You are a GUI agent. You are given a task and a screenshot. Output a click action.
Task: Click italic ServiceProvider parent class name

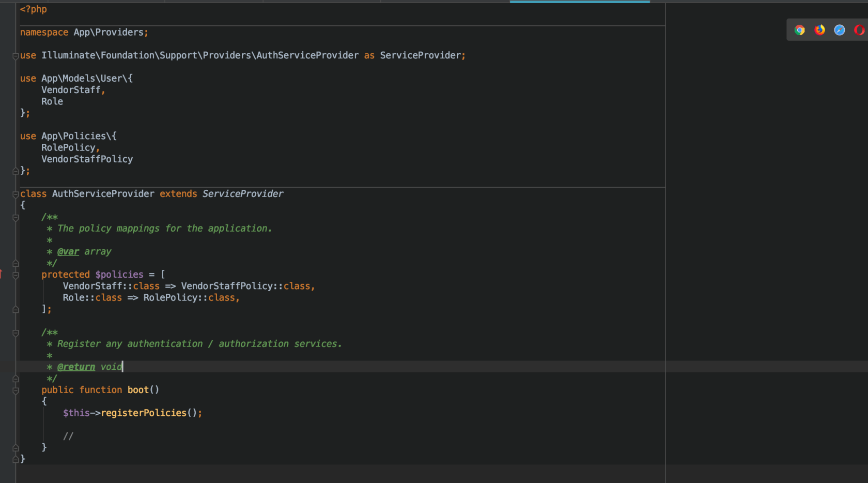point(243,194)
